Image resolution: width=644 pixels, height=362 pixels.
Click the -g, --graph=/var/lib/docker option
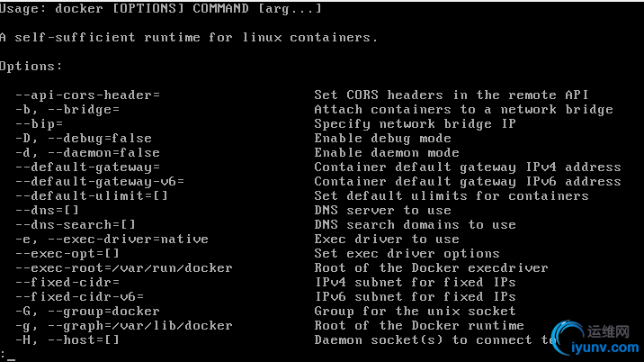(x=124, y=325)
